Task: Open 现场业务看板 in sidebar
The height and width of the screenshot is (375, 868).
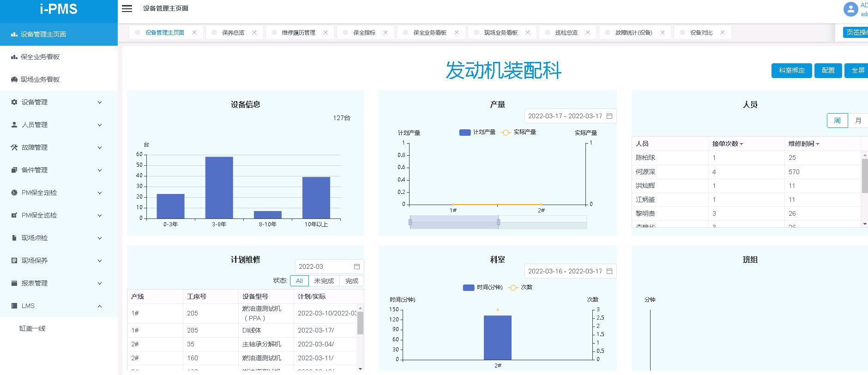Action: click(59, 79)
